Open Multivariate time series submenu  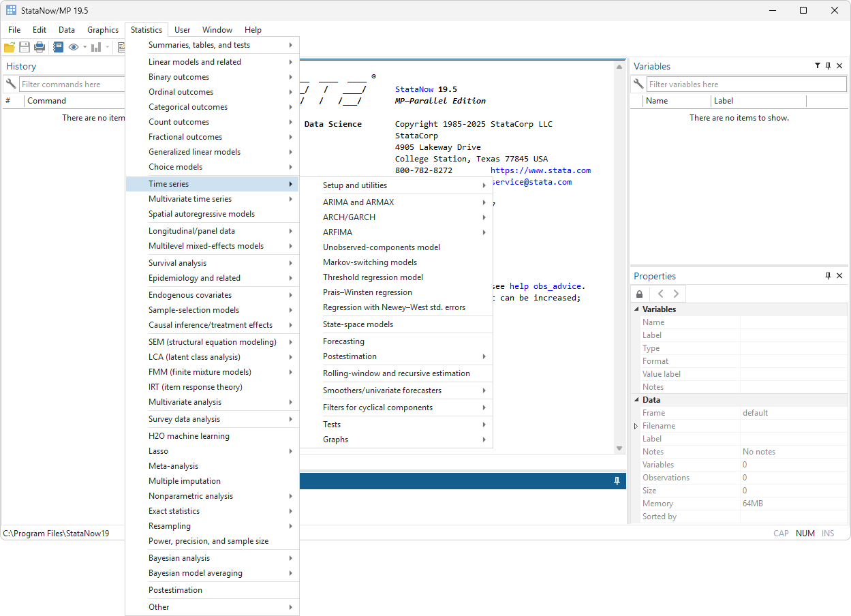tap(213, 199)
